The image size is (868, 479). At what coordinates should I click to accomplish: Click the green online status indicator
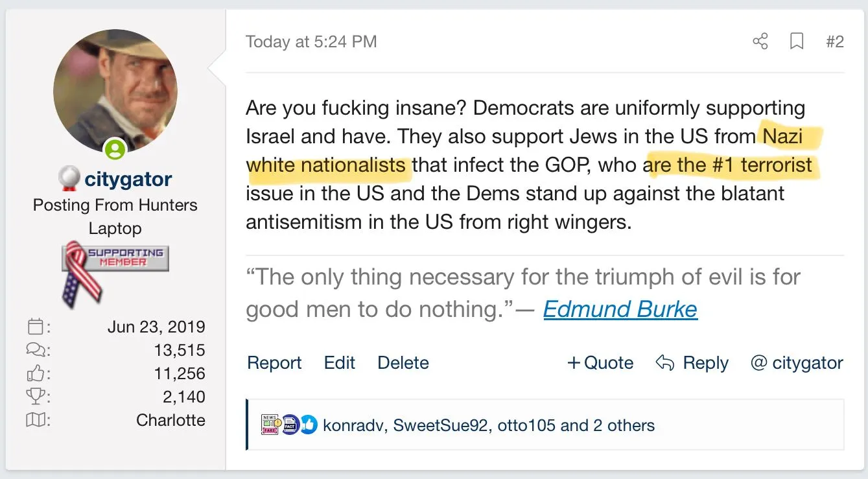(x=115, y=150)
